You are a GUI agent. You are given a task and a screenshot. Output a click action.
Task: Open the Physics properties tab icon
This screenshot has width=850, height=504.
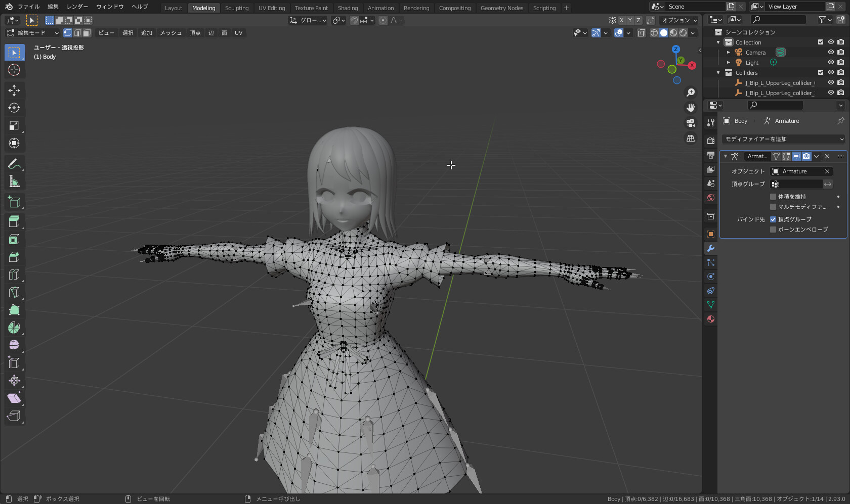pyautogui.click(x=711, y=277)
